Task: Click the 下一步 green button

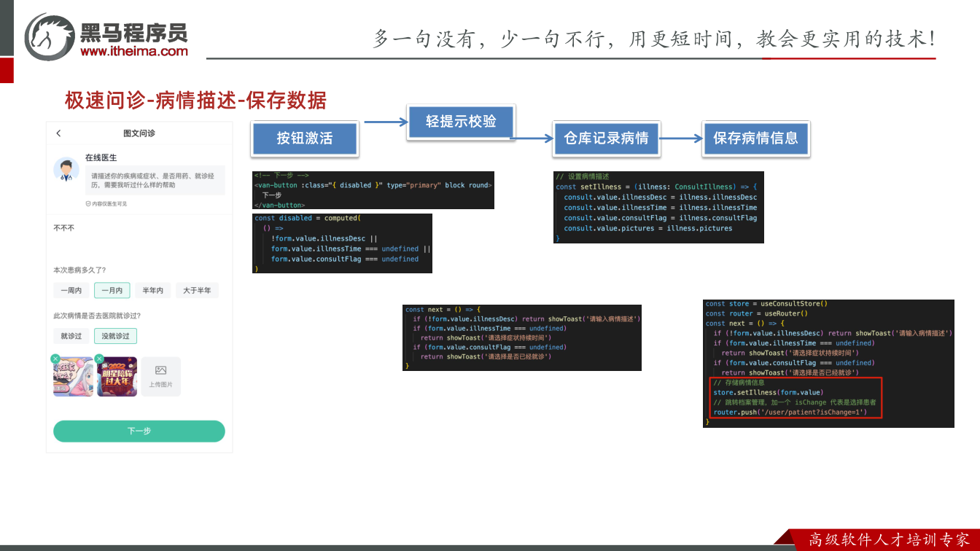Action: pos(139,431)
